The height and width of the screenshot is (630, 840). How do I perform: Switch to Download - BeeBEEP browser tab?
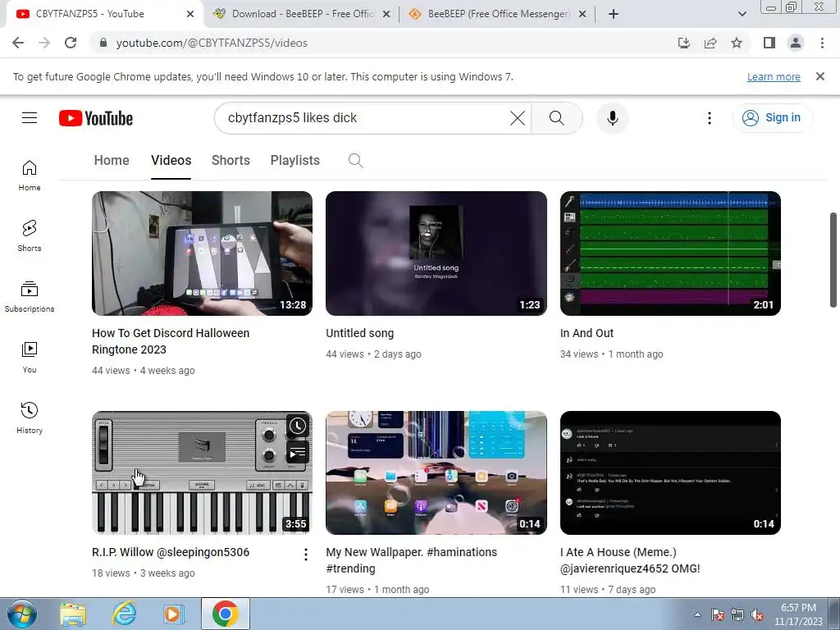point(302,14)
